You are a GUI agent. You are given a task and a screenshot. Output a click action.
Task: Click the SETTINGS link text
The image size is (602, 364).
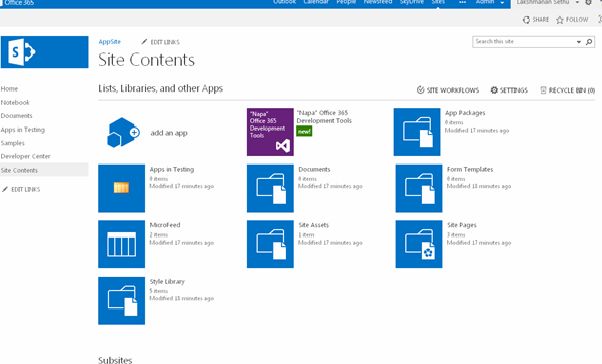[514, 90]
